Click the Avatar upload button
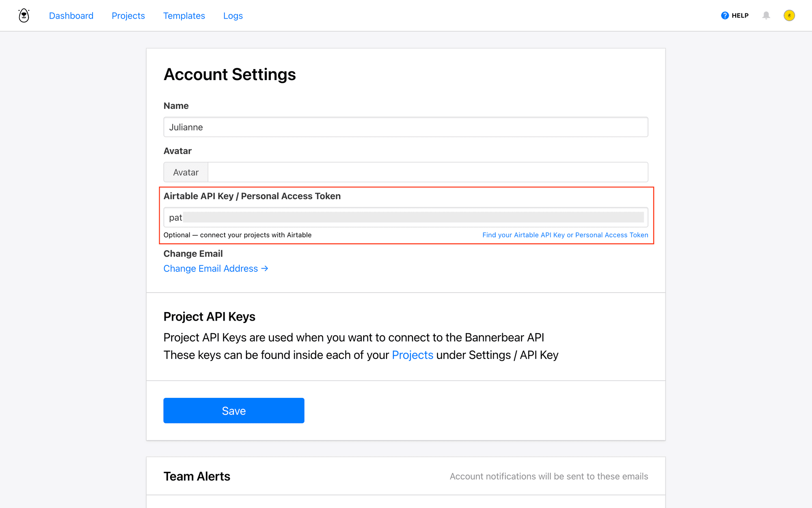This screenshot has height=508, width=812. tap(186, 172)
